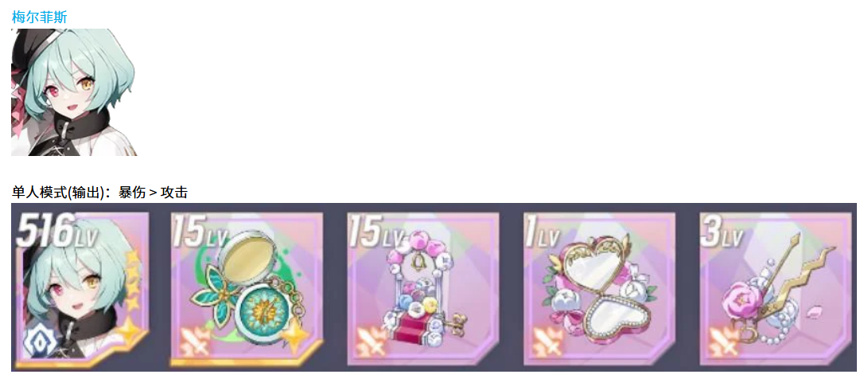This screenshot has width=868, height=386.
Task: Select the 516LV character card
Action: click(83, 290)
